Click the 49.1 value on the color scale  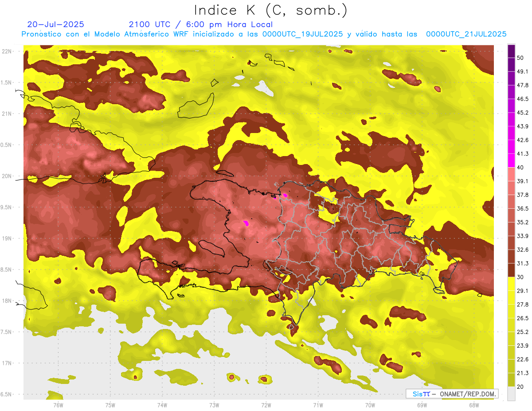523,72
